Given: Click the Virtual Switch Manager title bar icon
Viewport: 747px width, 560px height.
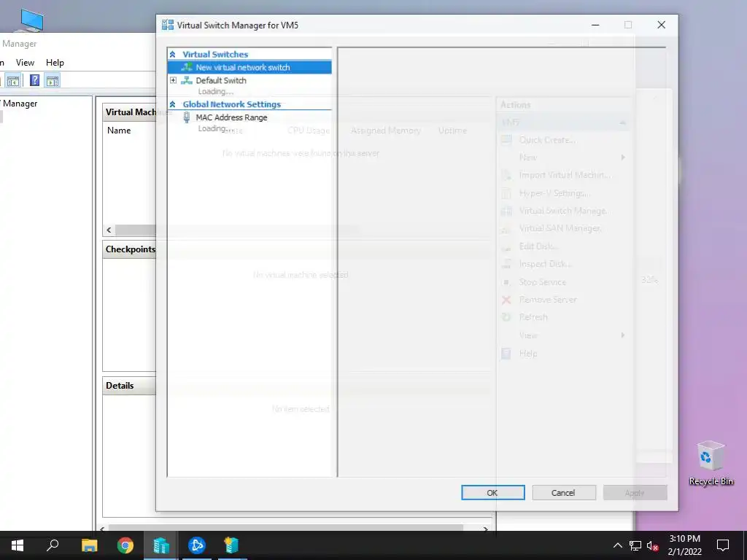Looking at the screenshot, I should 167,25.
